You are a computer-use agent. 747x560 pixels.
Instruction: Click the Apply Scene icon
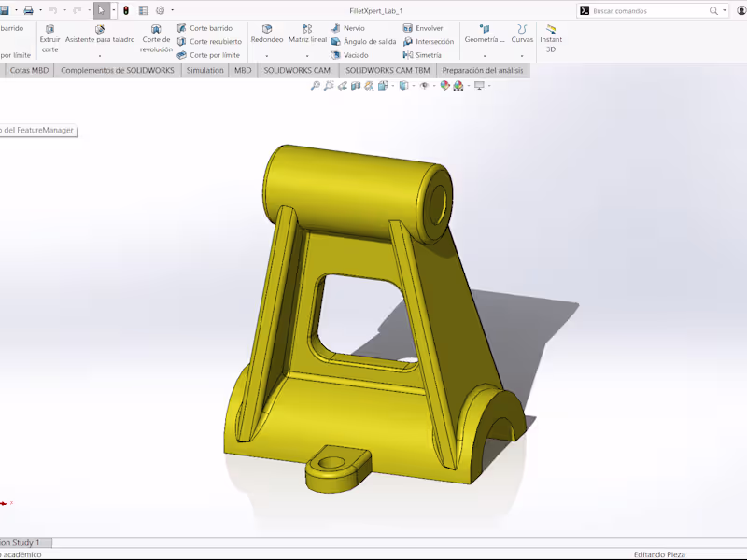458,86
